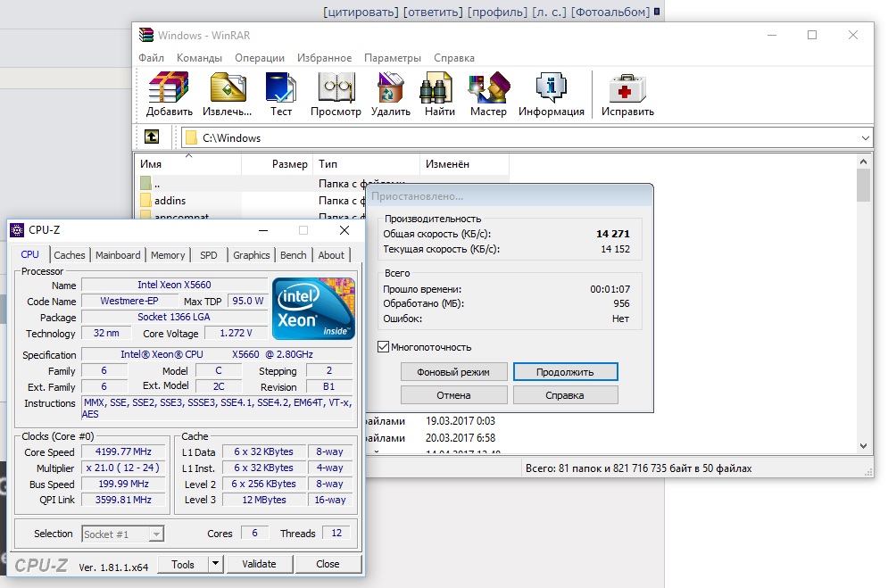Click the Фоновый режим button
The height and width of the screenshot is (588, 888).
pos(453,372)
